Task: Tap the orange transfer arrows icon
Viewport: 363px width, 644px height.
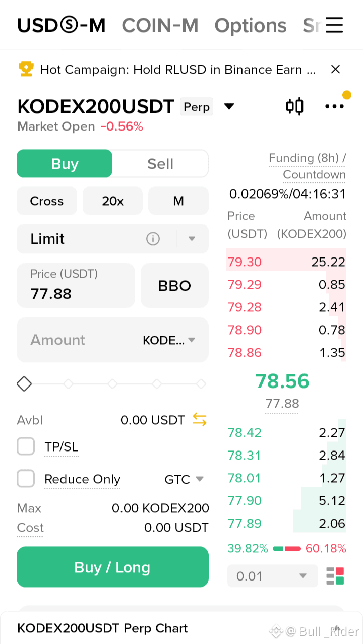Action: click(200, 420)
